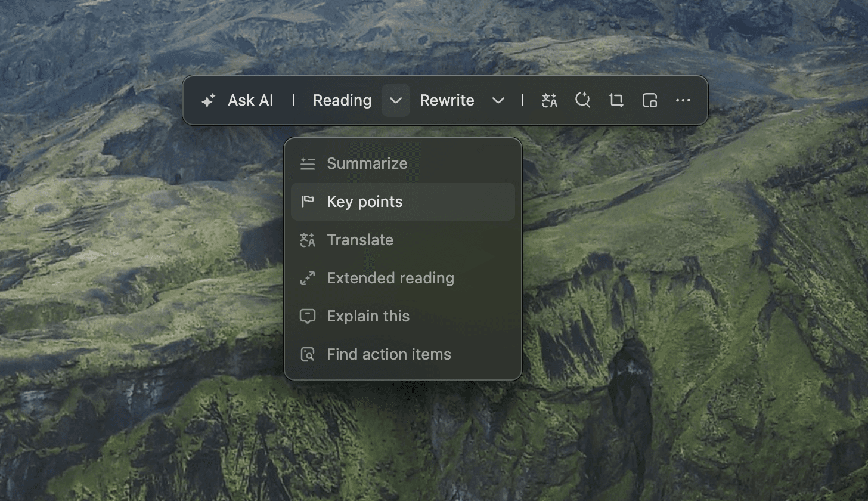Click the sparkle icon beside Ask AI
868x501 pixels.
tap(208, 101)
